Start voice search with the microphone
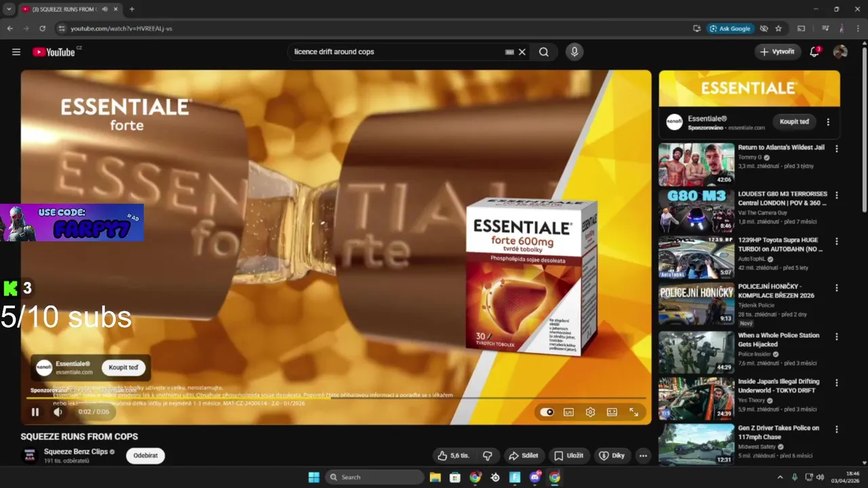The image size is (868, 488). click(x=574, y=52)
